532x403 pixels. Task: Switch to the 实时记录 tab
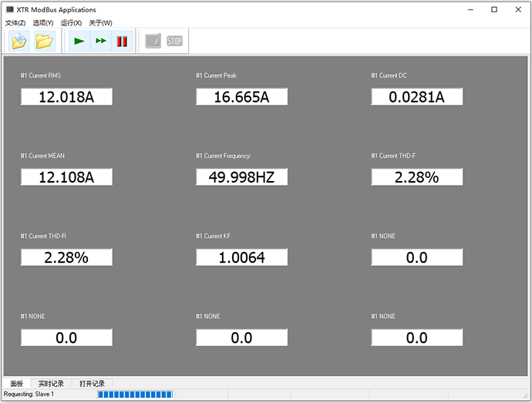click(51, 383)
